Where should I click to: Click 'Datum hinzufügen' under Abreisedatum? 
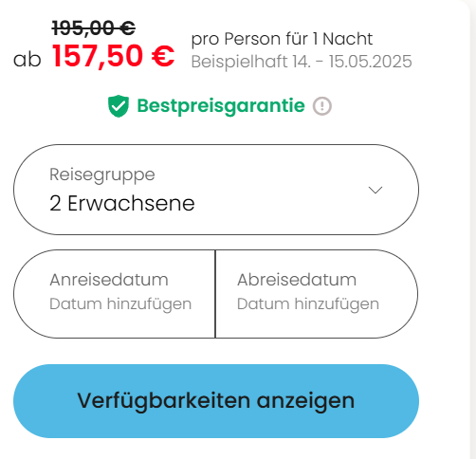coord(308,304)
